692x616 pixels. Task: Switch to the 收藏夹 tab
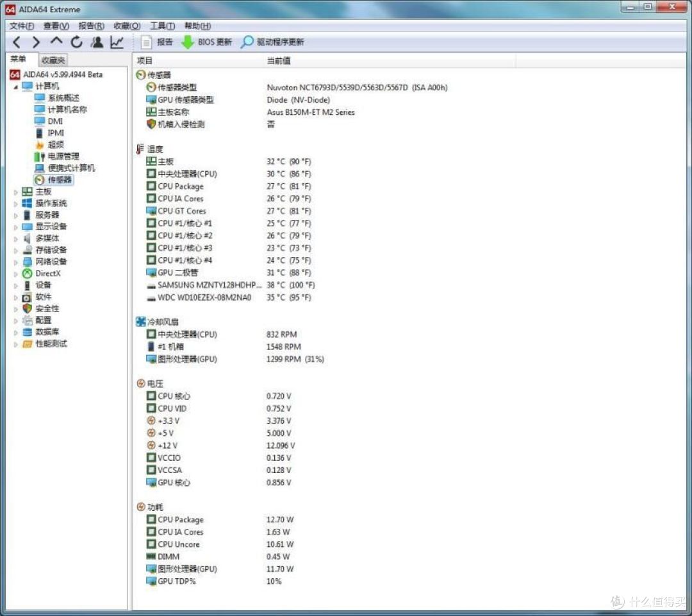click(53, 60)
